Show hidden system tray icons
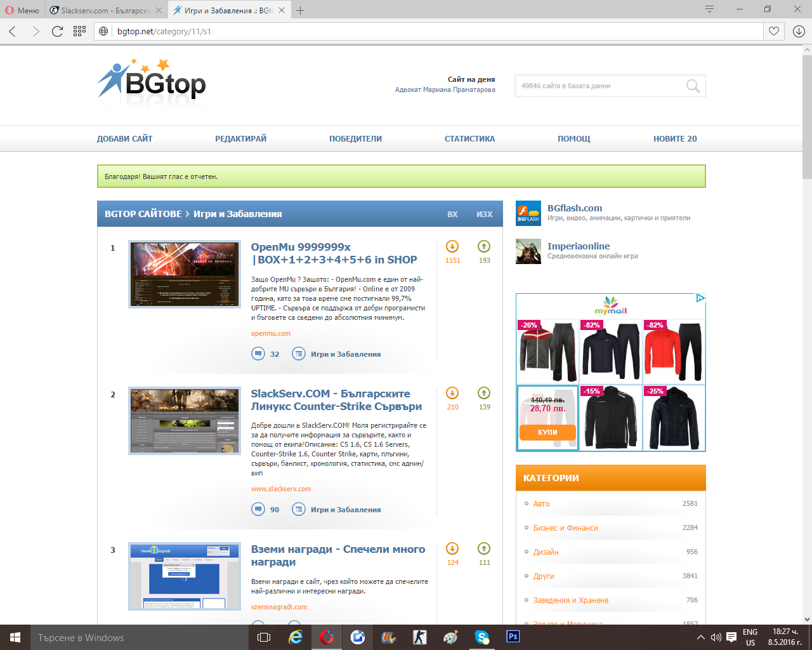The width and height of the screenshot is (812, 650). (700, 637)
